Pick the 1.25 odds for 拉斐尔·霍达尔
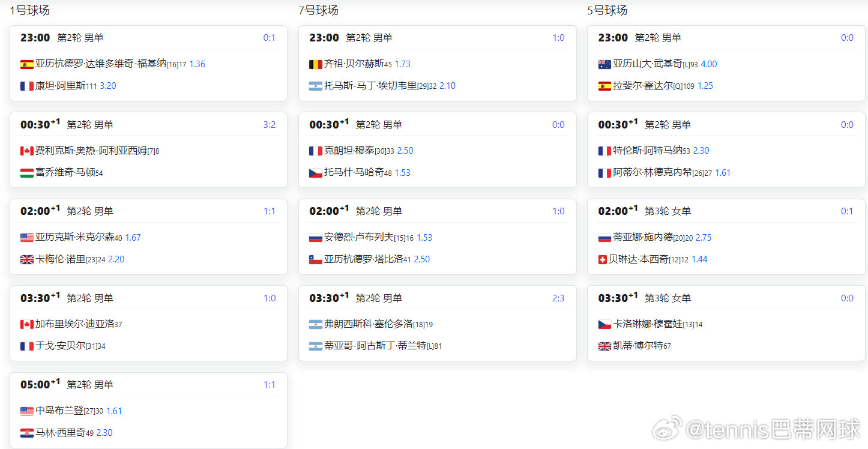Image resolution: width=868 pixels, height=449 pixels. 705,86
